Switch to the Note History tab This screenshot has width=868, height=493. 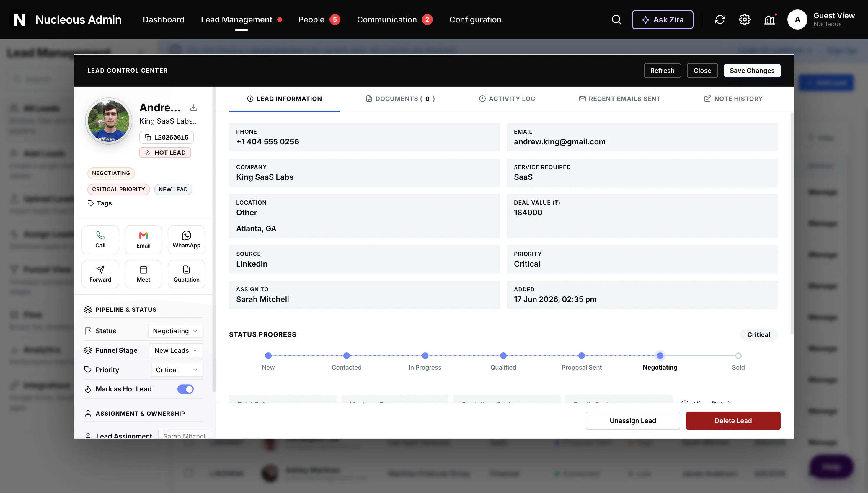(733, 99)
